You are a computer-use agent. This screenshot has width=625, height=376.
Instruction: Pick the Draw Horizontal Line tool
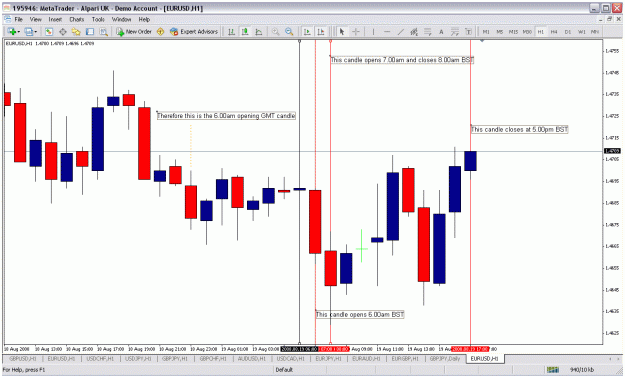[x=387, y=31]
